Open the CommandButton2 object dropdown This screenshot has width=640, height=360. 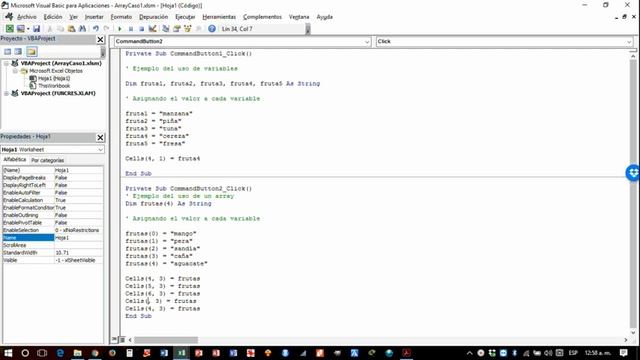point(367,42)
